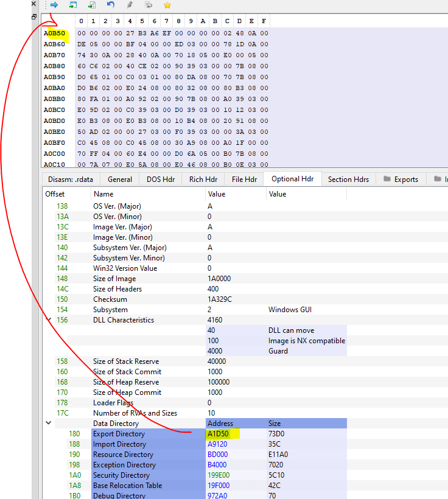Screen dimensions: 448x499
Task: Click the blue right arrow toolbar icon
Action: pos(54,5)
